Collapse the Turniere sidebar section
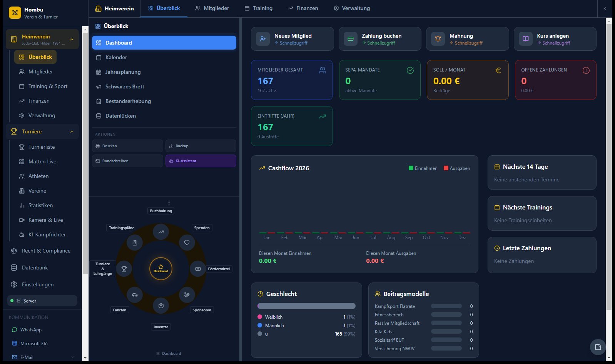Screen dimensions: 615x364 pos(72,132)
